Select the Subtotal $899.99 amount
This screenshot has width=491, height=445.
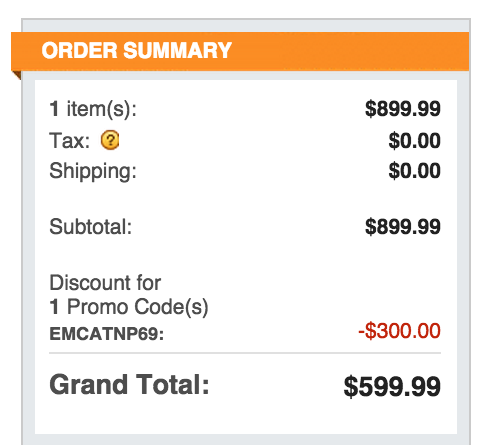[403, 227]
